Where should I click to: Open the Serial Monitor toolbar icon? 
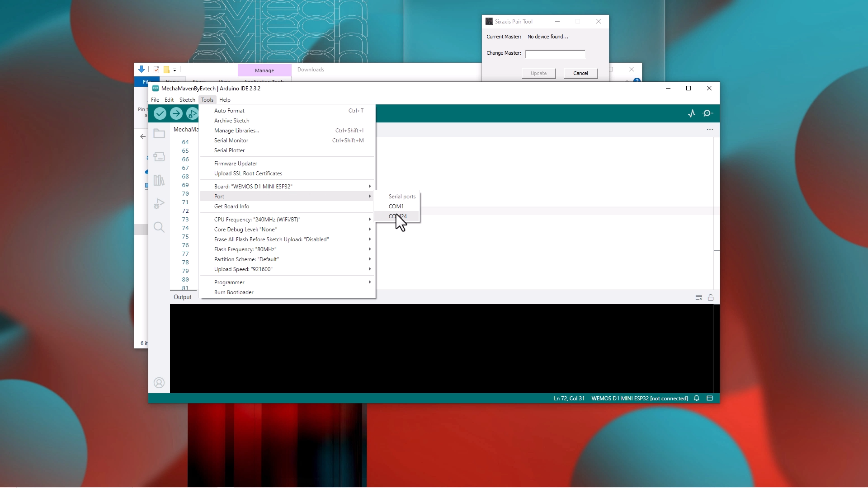[708, 113]
